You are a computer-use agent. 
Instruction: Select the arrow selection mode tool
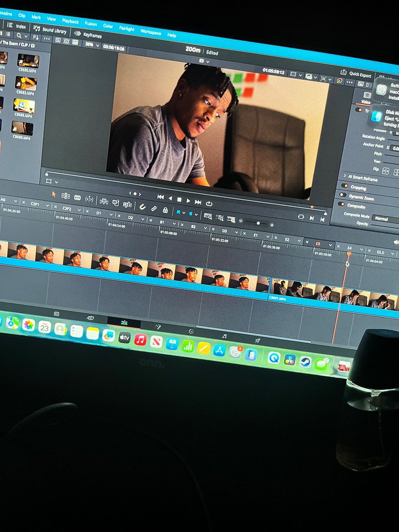click(54, 194)
